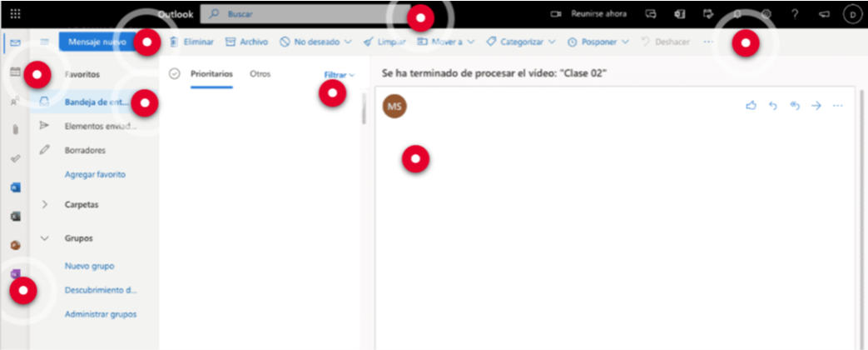Image resolution: width=868 pixels, height=350 pixels.
Task: Click the Agregar favorito link
Action: (94, 175)
